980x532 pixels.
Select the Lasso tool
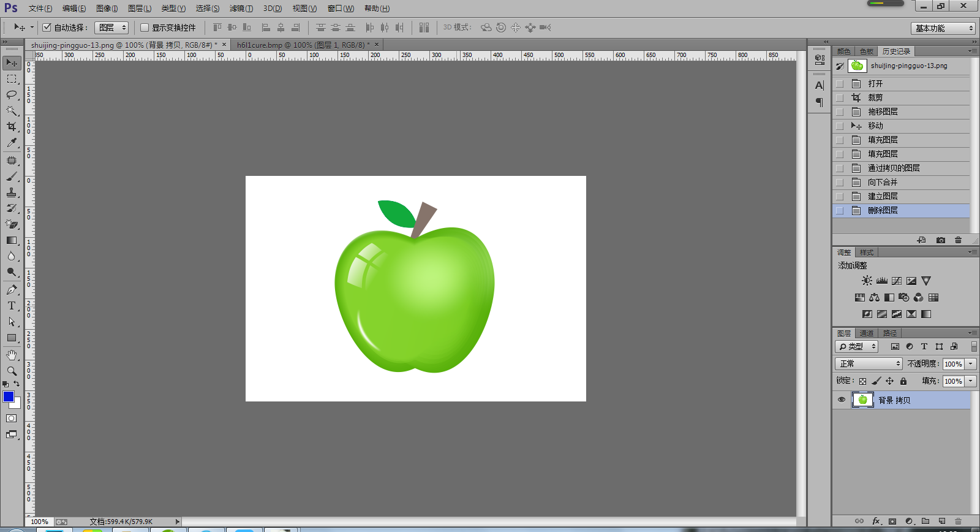pyautogui.click(x=12, y=94)
